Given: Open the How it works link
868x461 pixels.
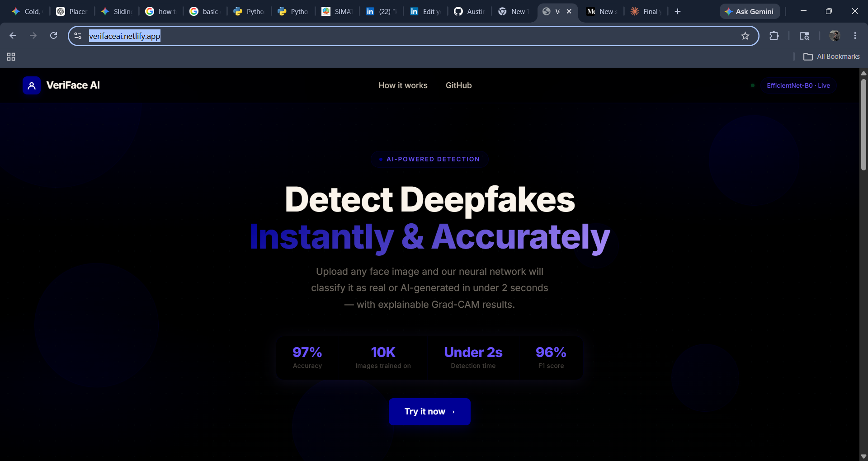Looking at the screenshot, I should pyautogui.click(x=403, y=85).
